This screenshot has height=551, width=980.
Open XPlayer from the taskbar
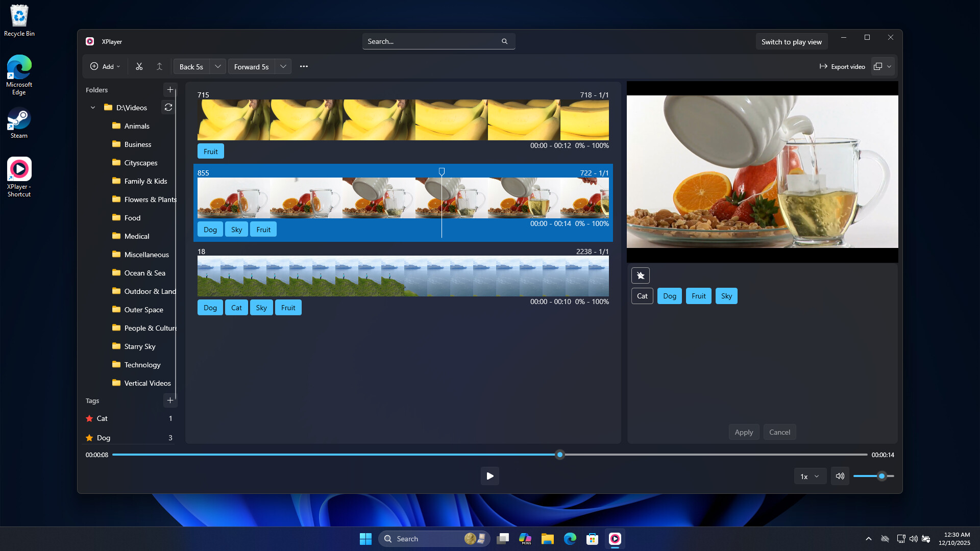click(x=615, y=538)
